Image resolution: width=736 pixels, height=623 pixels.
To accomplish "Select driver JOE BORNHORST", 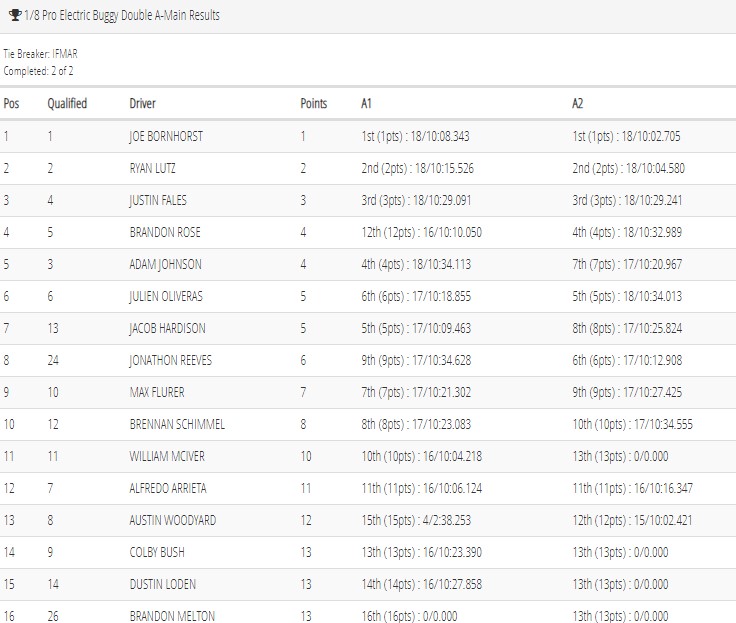I will (x=166, y=136).
